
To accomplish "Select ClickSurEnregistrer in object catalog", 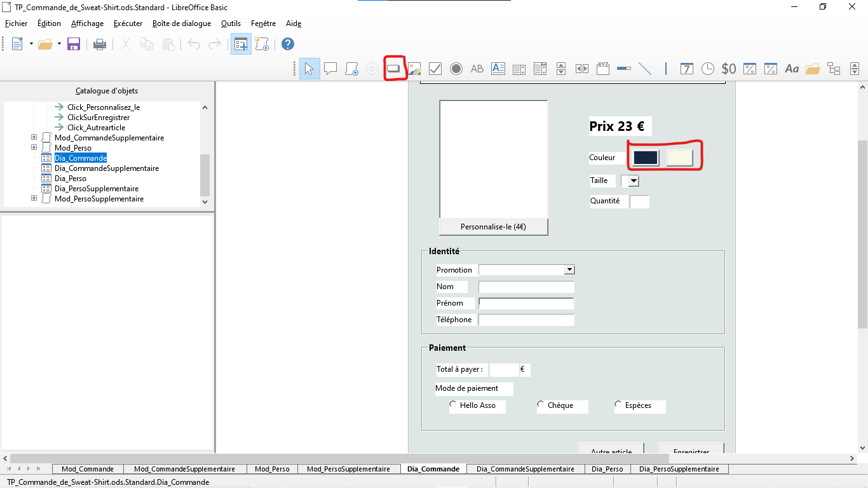I will point(98,118).
